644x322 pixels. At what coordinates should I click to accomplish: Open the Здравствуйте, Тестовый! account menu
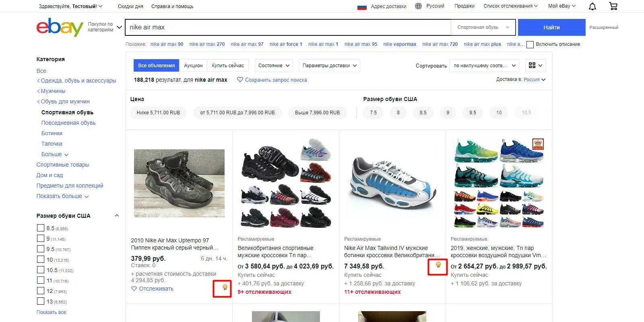pyautogui.click(x=70, y=6)
